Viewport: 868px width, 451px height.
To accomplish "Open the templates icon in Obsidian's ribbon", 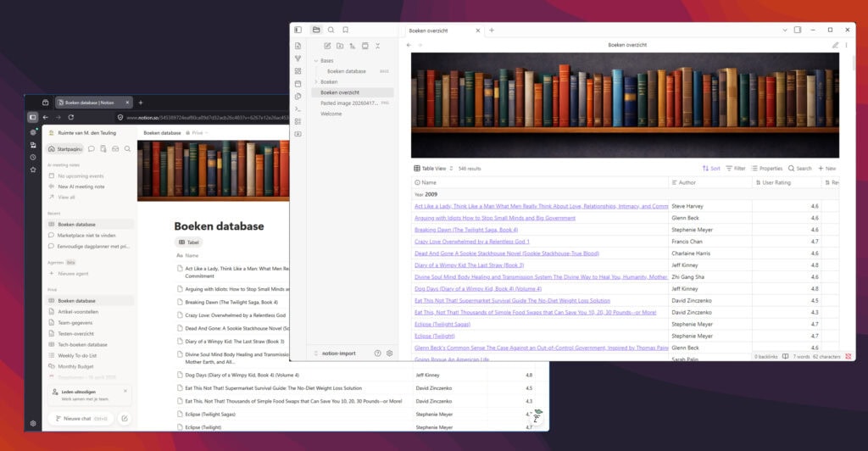I will point(298,97).
